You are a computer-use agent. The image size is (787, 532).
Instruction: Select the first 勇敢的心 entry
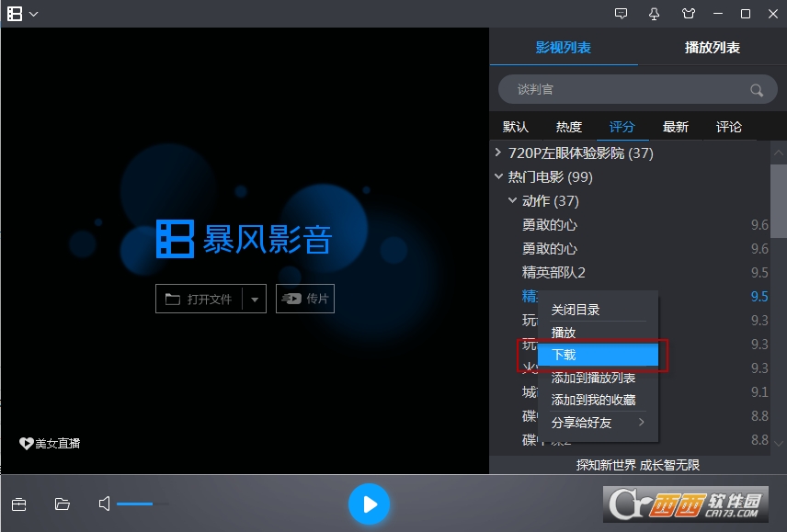(550, 224)
